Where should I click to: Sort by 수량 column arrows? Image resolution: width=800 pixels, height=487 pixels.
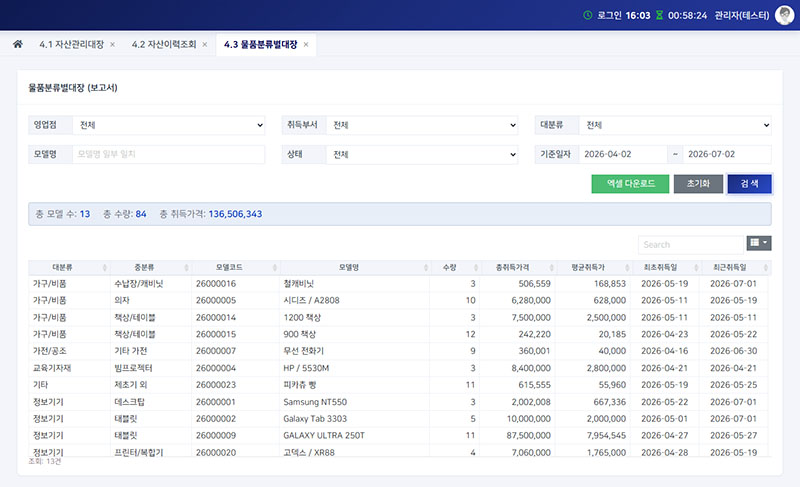(x=476, y=268)
